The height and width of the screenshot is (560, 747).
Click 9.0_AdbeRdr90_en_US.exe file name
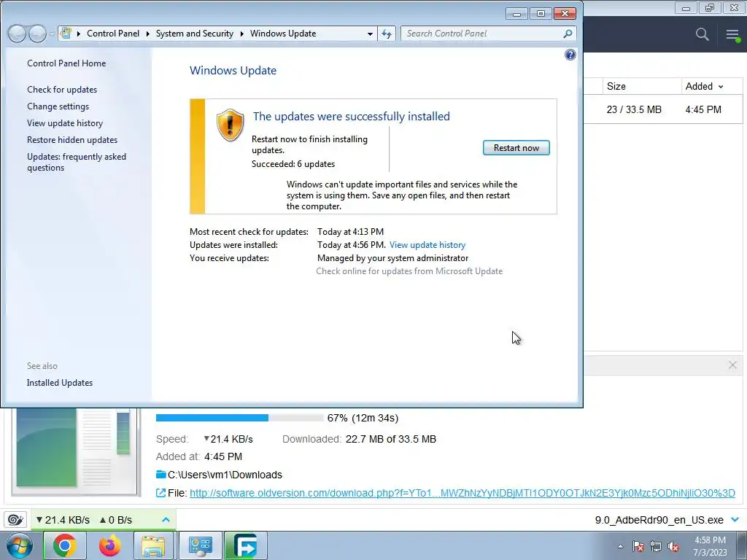(659, 520)
